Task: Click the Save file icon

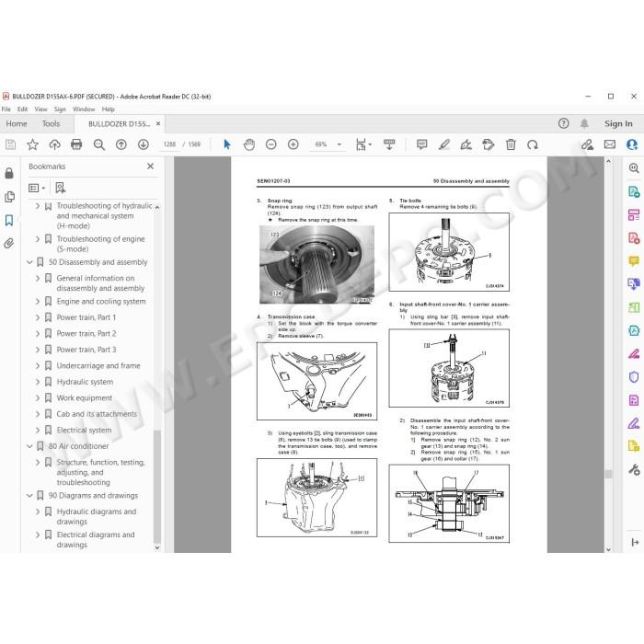Action: (x=10, y=144)
